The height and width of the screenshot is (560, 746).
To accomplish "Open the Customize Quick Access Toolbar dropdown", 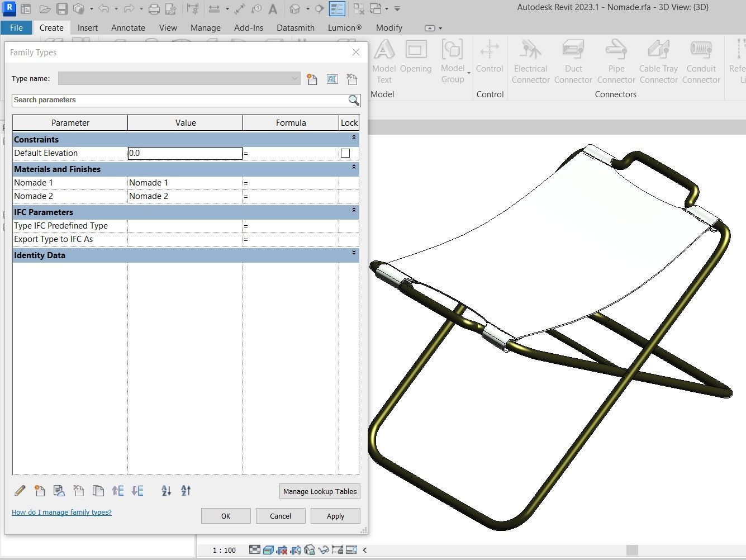I will coord(397,9).
